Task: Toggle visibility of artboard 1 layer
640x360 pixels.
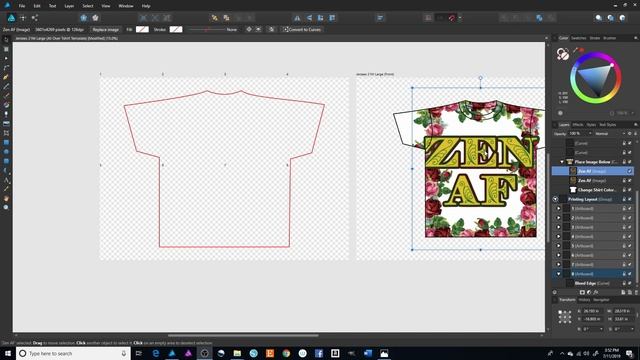Action: tap(630, 209)
